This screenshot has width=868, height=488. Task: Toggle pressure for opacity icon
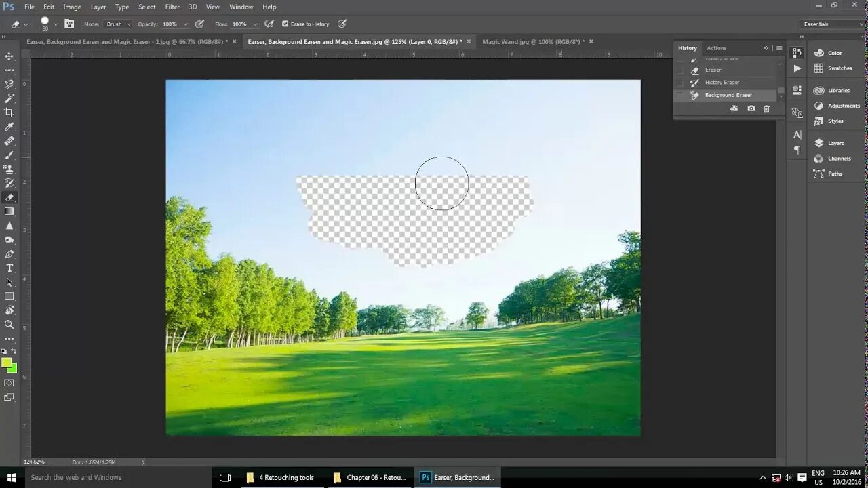pyautogui.click(x=199, y=24)
